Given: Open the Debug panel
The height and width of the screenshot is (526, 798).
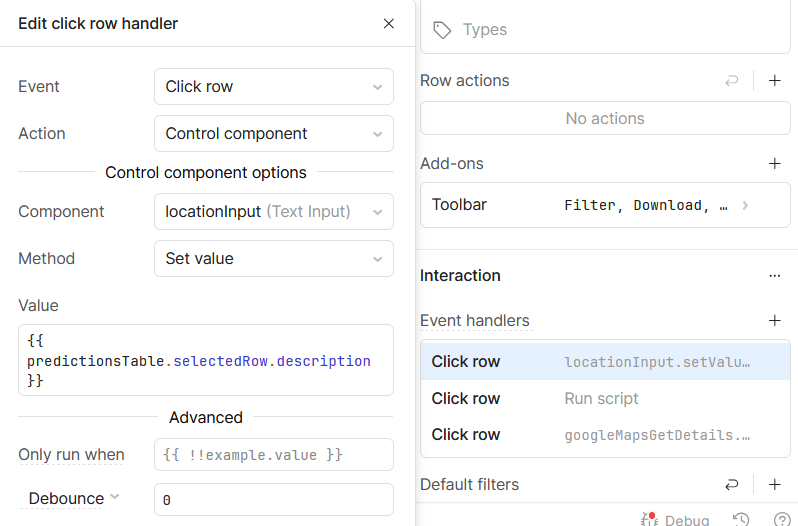Looking at the screenshot, I should (675, 519).
